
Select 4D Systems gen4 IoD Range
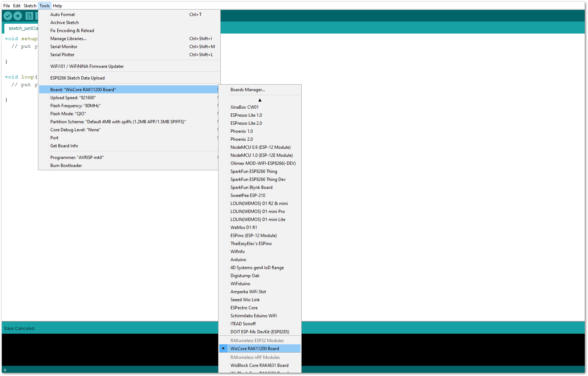pos(260,268)
